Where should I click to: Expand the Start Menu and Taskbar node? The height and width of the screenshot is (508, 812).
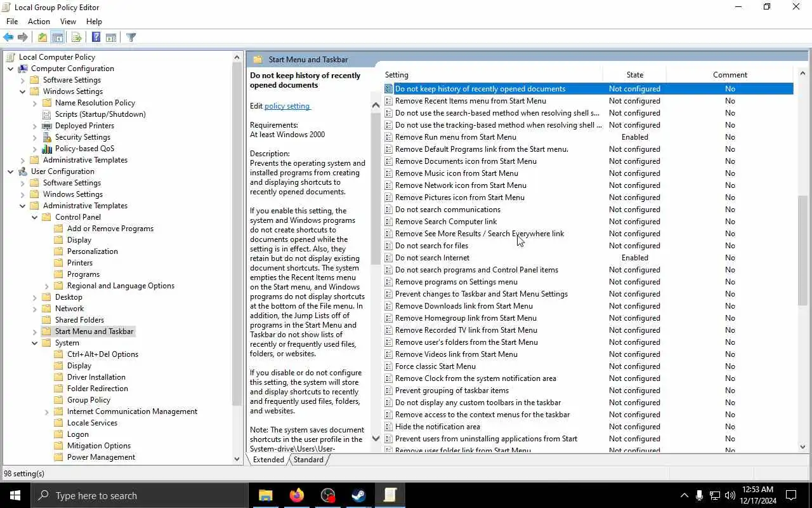[x=35, y=331]
